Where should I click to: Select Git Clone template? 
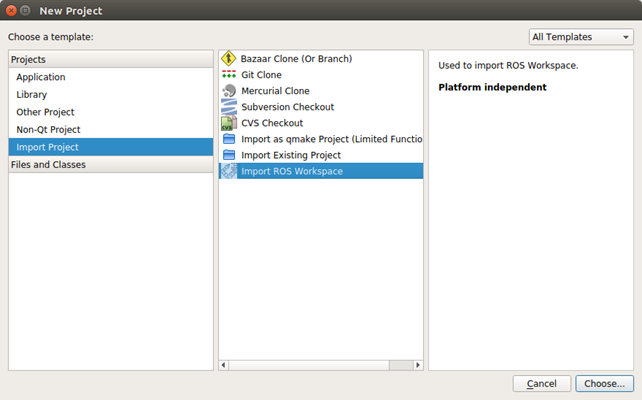321,75
